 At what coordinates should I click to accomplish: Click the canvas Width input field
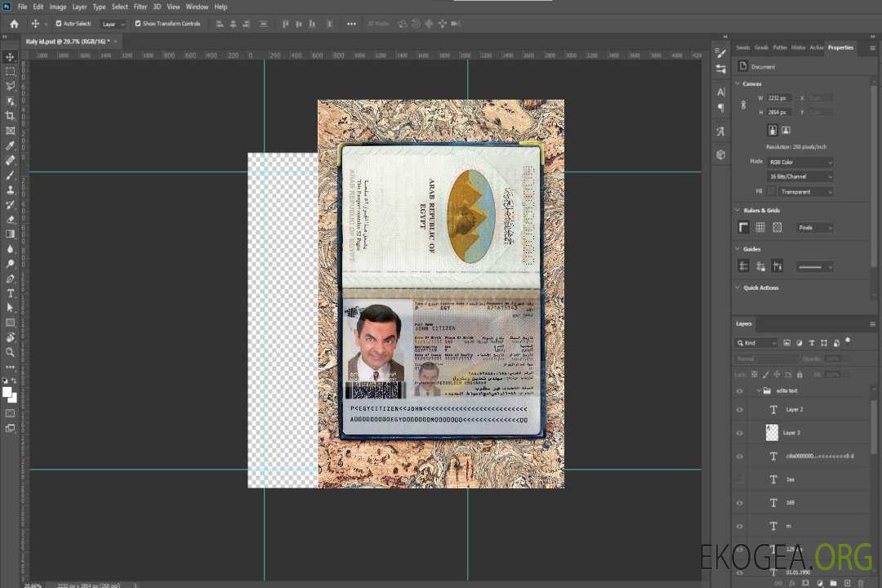(780, 98)
